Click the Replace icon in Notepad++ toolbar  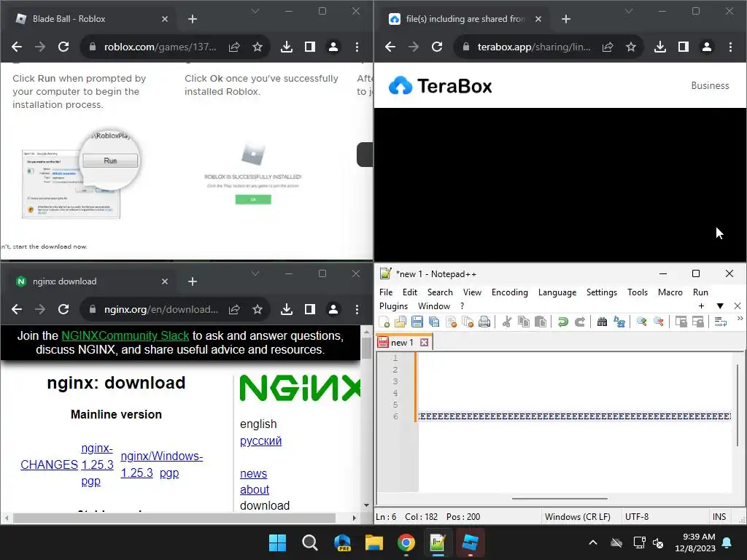[x=619, y=322]
